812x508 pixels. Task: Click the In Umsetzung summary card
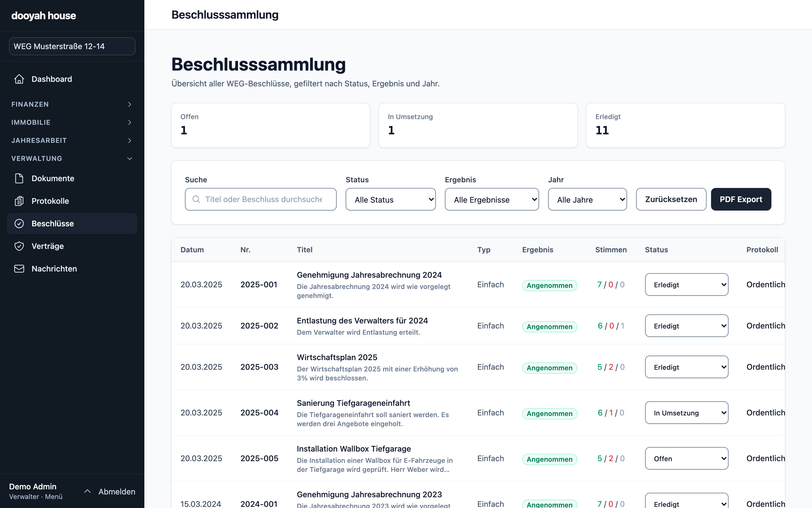[x=478, y=125]
